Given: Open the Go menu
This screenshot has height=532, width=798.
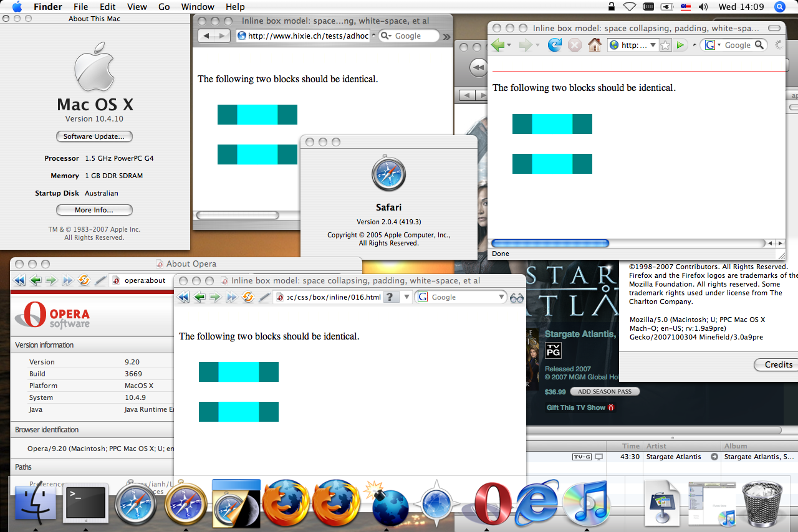Looking at the screenshot, I should (164, 7).
